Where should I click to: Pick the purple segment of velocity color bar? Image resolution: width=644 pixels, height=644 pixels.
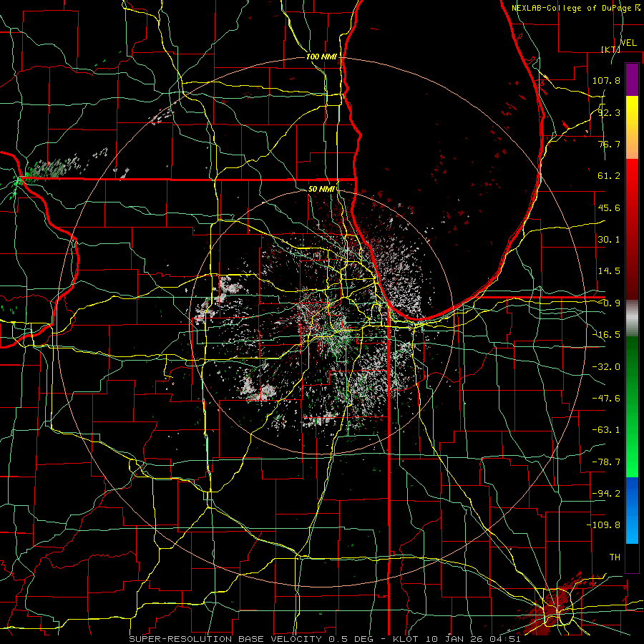coord(632,79)
